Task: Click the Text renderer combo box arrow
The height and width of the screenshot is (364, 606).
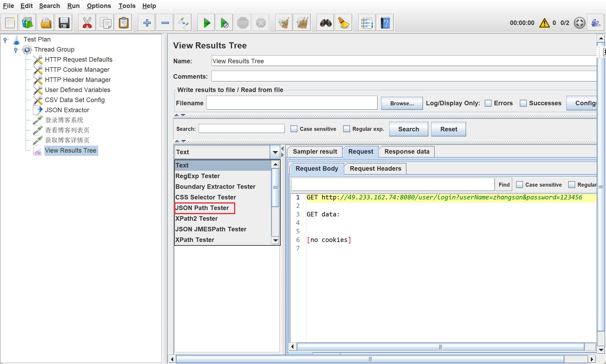Action: tap(275, 152)
